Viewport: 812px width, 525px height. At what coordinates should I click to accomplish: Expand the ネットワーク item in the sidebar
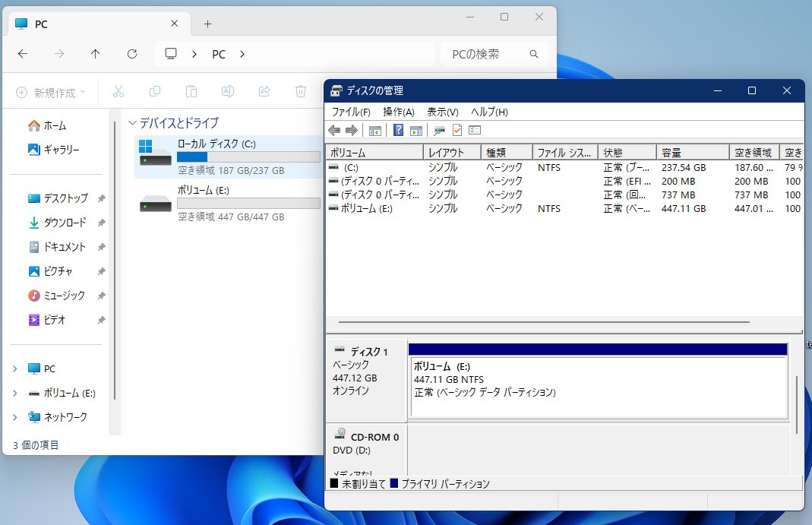pyautogui.click(x=17, y=417)
